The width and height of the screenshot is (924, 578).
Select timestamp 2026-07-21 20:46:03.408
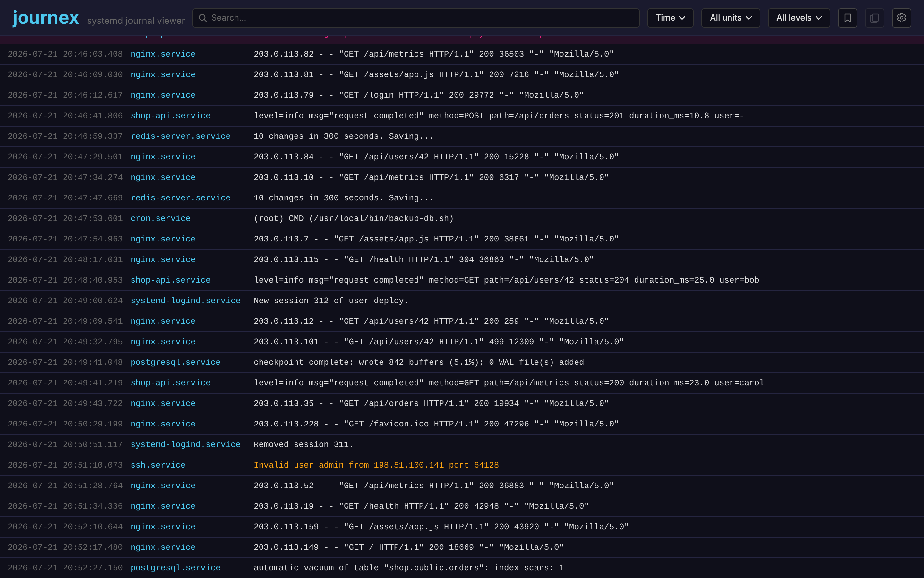pyautogui.click(x=65, y=54)
